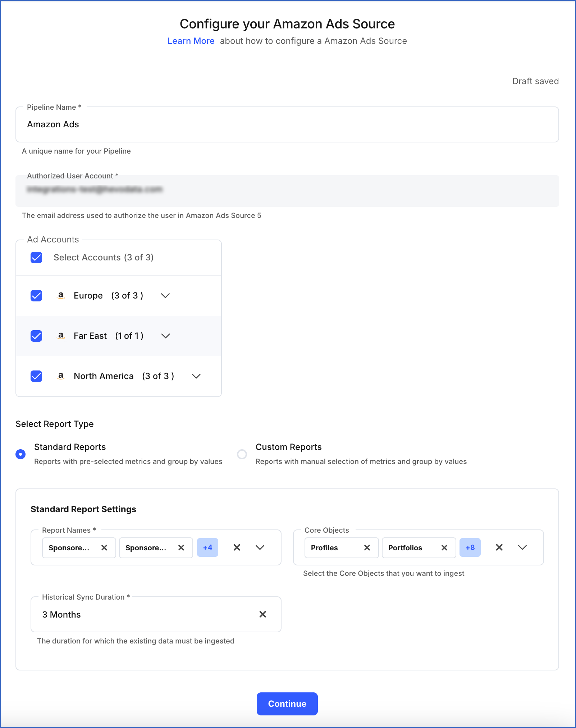Toggle the Select Accounts checkbox
Viewport: 576px width, 728px height.
(36, 258)
